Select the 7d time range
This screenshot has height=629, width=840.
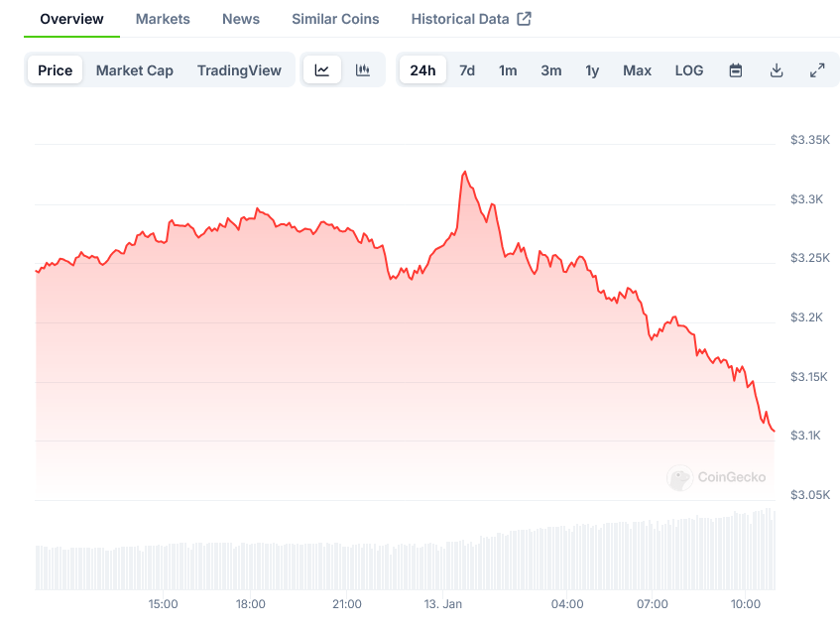(x=467, y=70)
